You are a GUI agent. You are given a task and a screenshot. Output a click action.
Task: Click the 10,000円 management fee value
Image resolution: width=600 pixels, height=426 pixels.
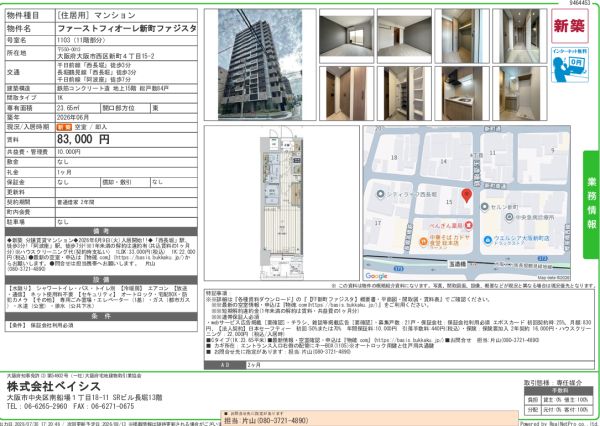[69, 152]
